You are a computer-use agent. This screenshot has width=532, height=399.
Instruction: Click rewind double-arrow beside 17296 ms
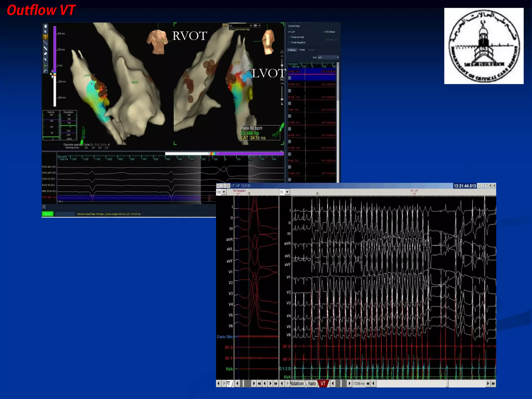pos(368,384)
